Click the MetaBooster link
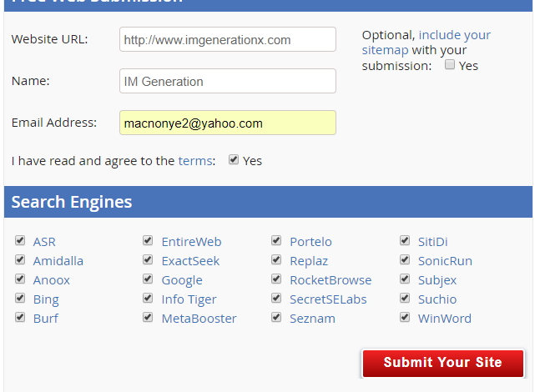 199,319
